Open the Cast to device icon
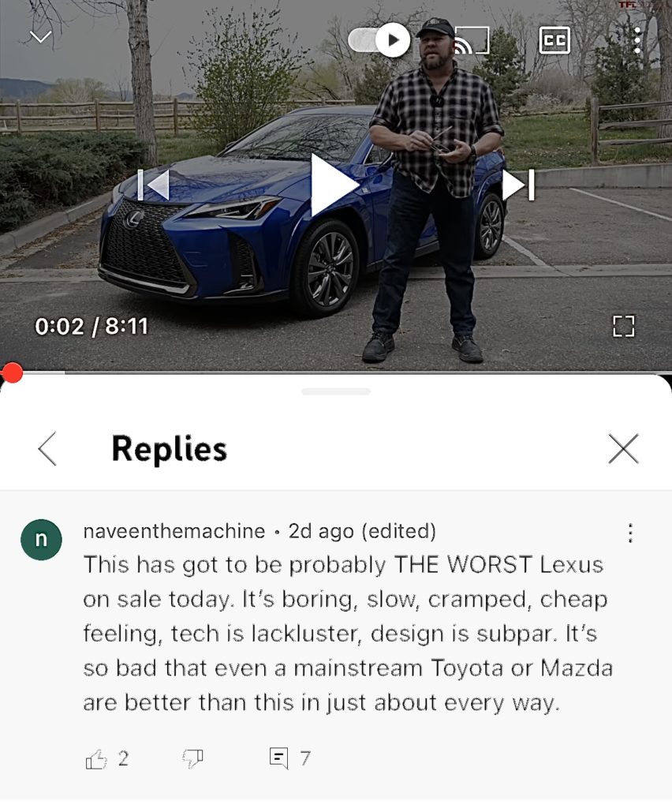The height and width of the screenshot is (808, 672). coord(471,40)
